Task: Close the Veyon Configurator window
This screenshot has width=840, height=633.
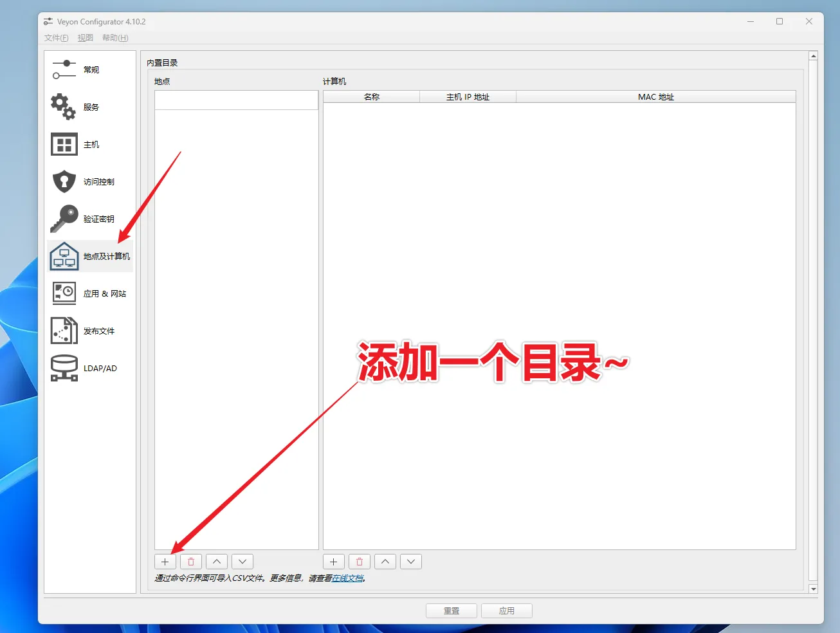Action: pos(809,21)
